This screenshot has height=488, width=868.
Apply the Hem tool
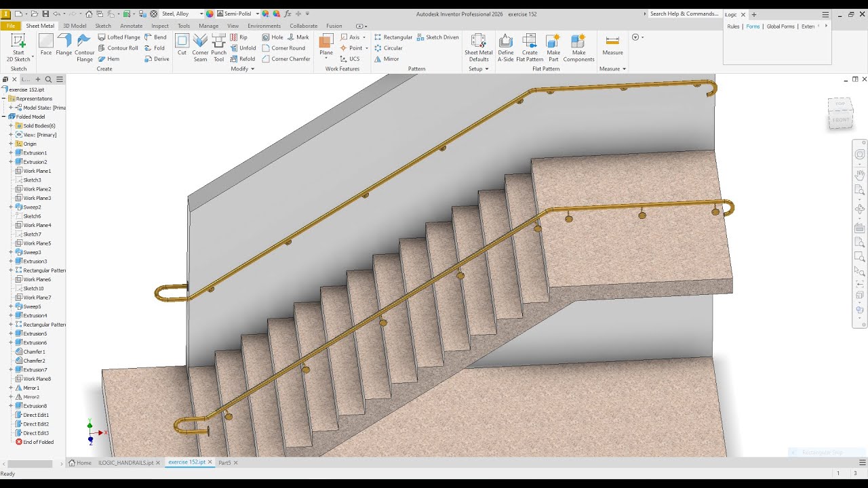click(108, 59)
